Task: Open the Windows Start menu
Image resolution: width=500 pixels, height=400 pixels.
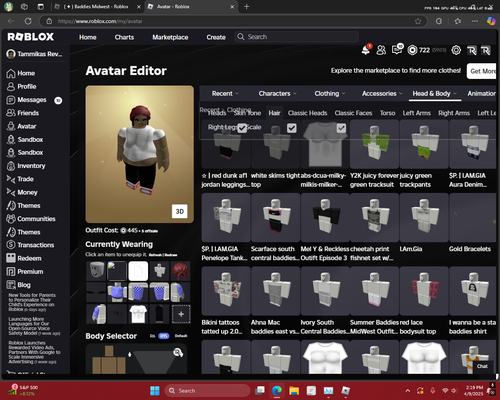Action: click(155, 390)
